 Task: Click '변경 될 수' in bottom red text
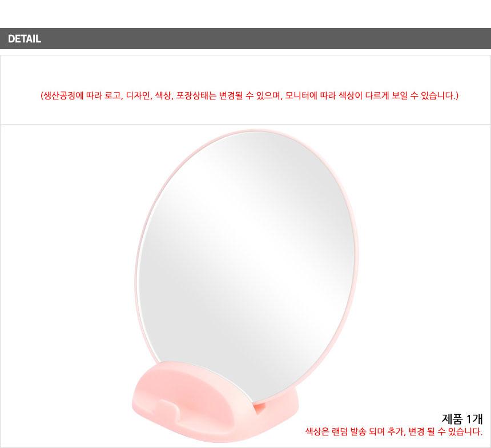pyautogui.click(x=427, y=431)
